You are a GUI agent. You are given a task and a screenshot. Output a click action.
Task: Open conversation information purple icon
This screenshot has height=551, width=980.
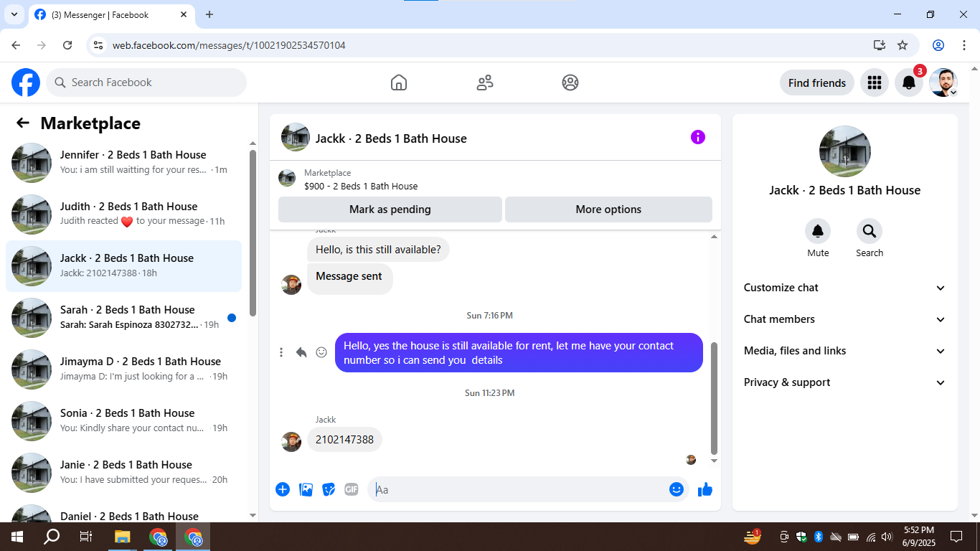coord(698,137)
